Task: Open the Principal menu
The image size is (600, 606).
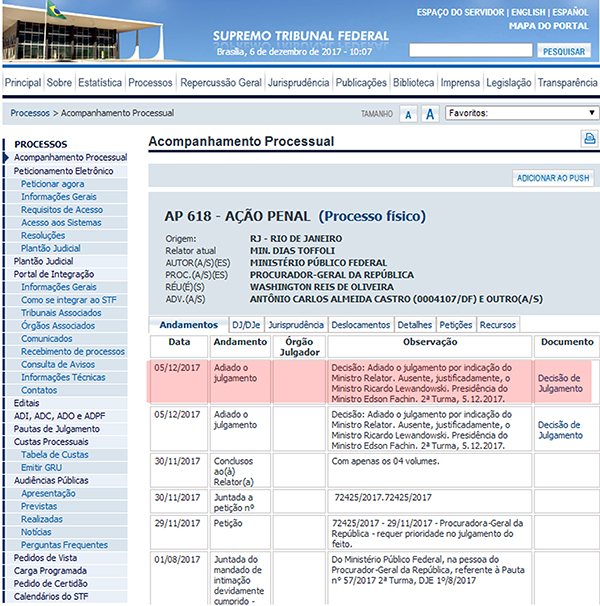Action: [x=23, y=82]
